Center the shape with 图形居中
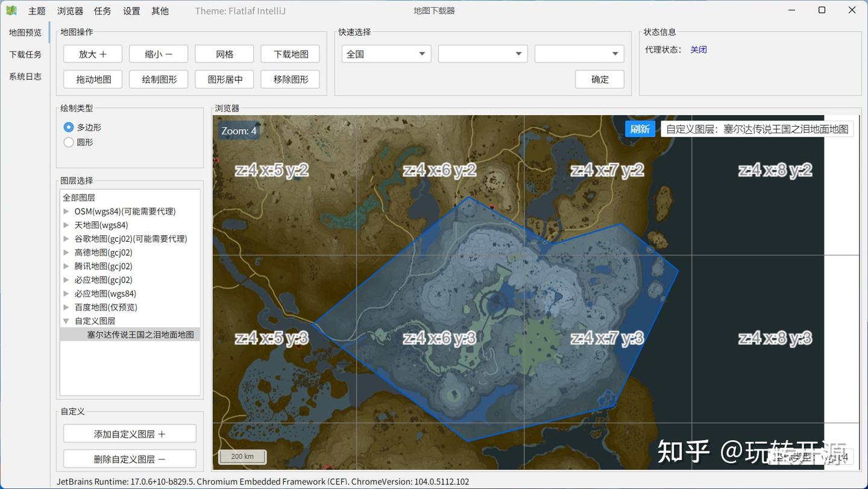The width and height of the screenshot is (868, 489). pyautogui.click(x=224, y=79)
